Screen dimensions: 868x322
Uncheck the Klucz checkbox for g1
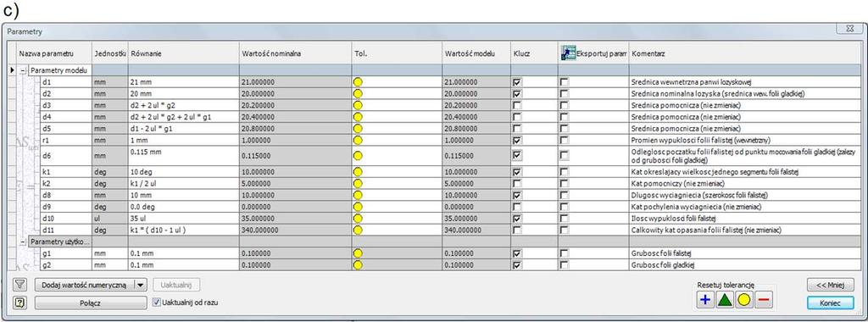click(x=518, y=253)
